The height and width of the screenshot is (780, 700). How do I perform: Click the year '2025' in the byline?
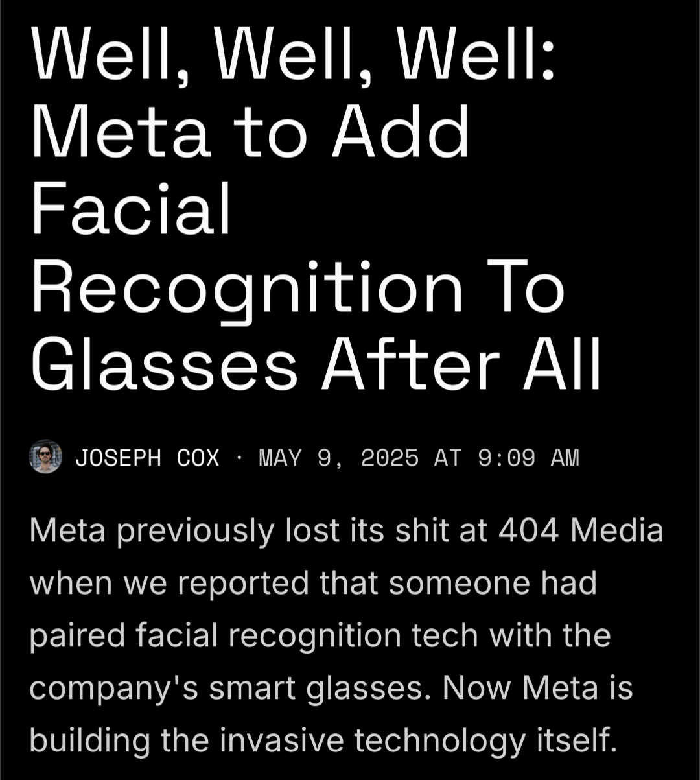point(390,458)
